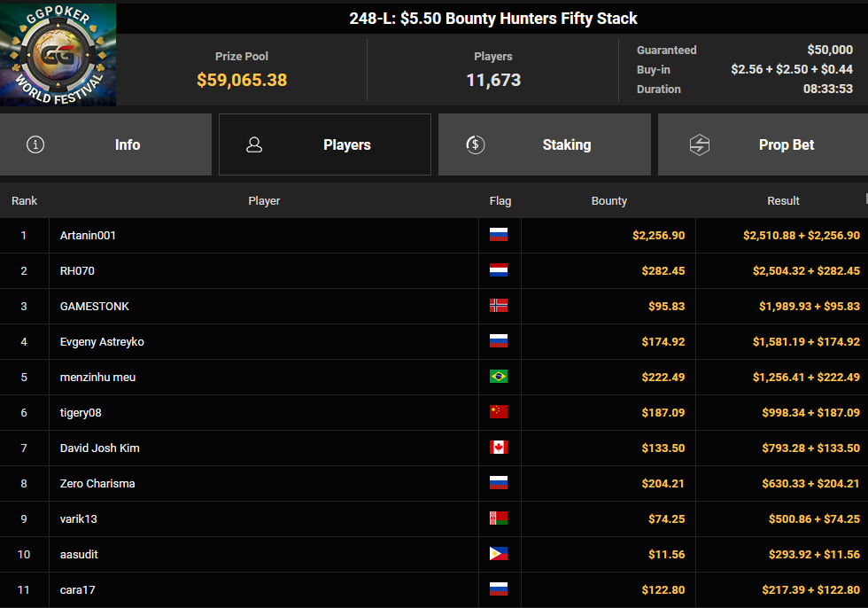
Task: Sort by Rank column header
Action: click(x=25, y=200)
